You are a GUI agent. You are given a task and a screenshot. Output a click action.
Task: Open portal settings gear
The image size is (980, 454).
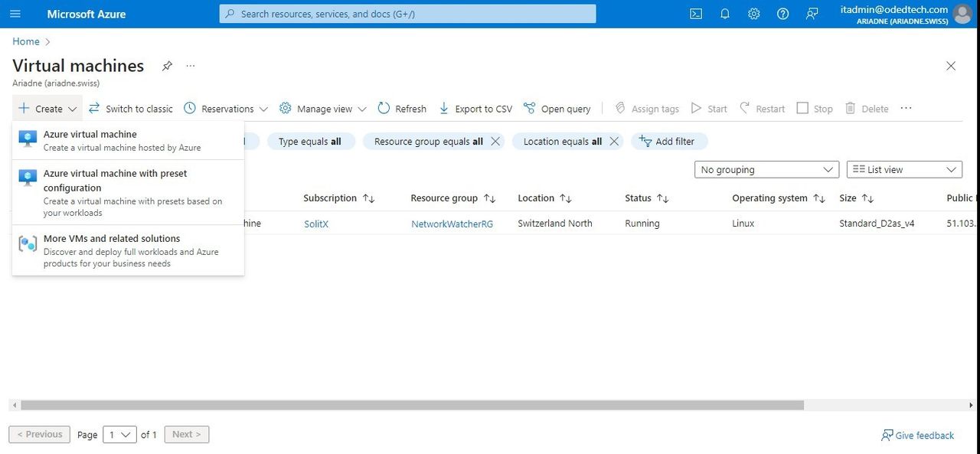click(x=754, y=14)
